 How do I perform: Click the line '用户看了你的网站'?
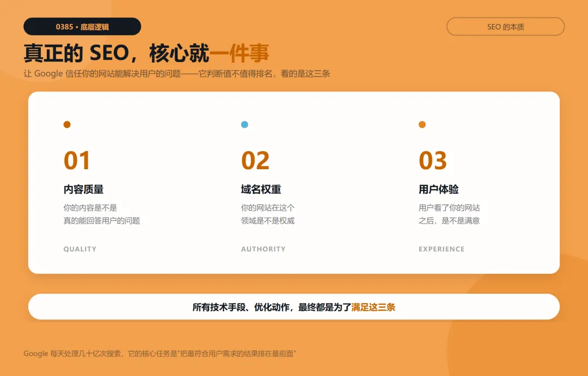point(449,208)
